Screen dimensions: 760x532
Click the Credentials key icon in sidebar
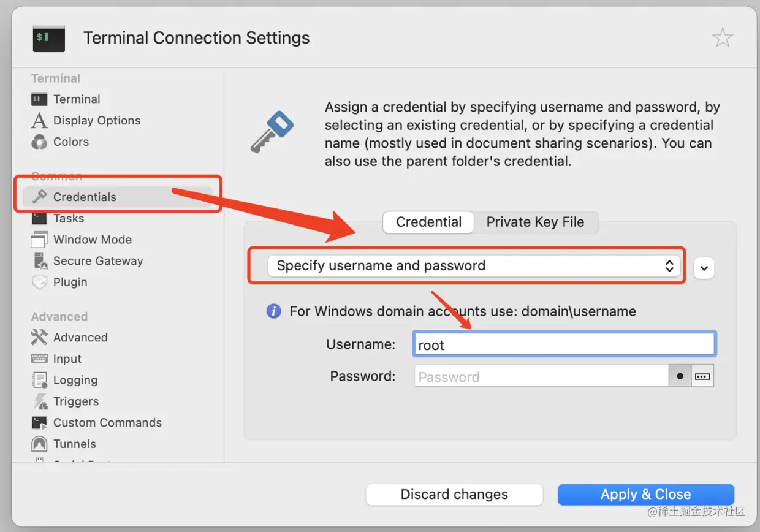point(39,197)
